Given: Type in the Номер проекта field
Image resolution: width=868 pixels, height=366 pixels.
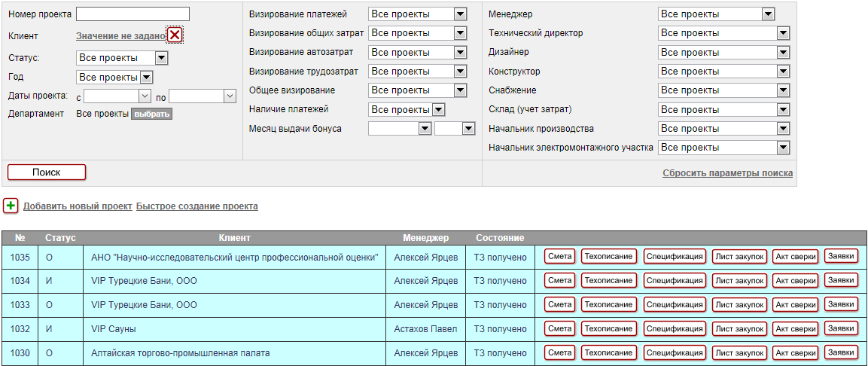Looking at the screenshot, I should pyautogui.click(x=132, y=14).
